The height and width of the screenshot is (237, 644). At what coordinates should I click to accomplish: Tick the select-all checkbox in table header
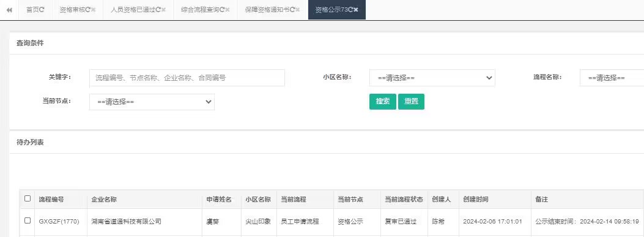28,198
